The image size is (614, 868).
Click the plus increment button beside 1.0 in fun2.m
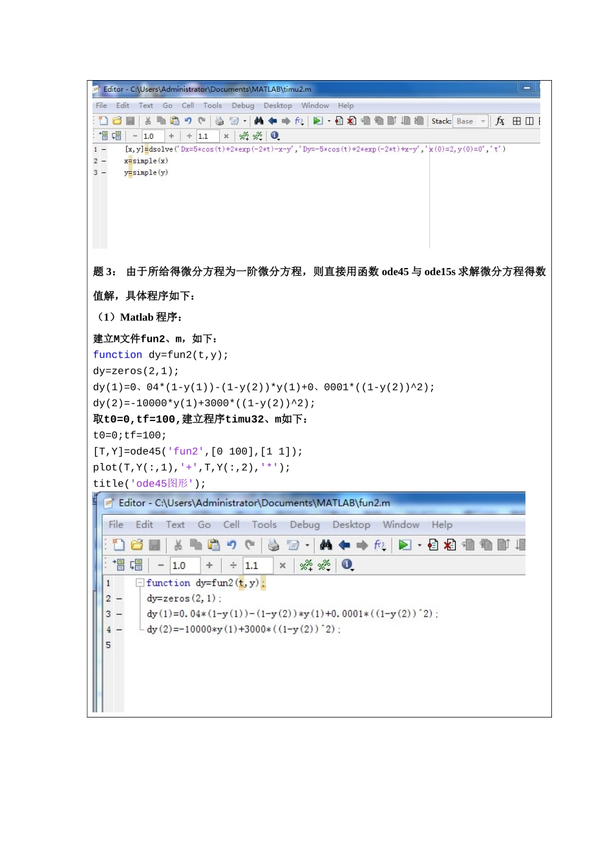click(209, 565)
